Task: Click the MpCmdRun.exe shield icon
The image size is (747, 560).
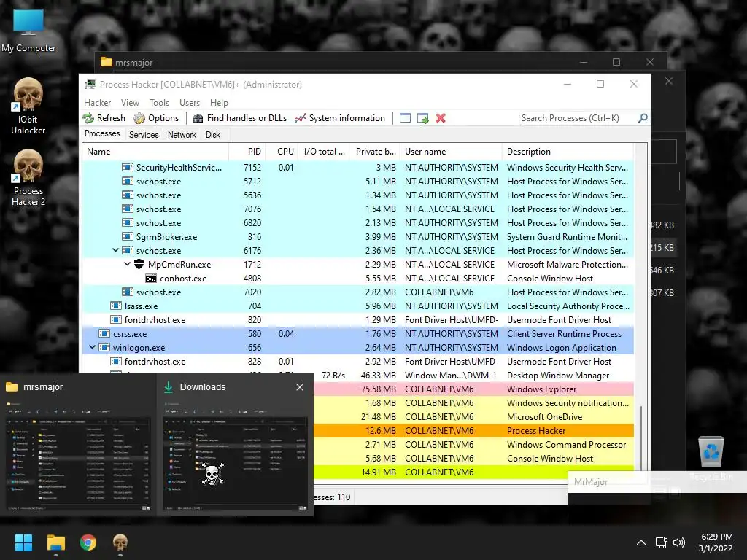Action: pos(139,264)
